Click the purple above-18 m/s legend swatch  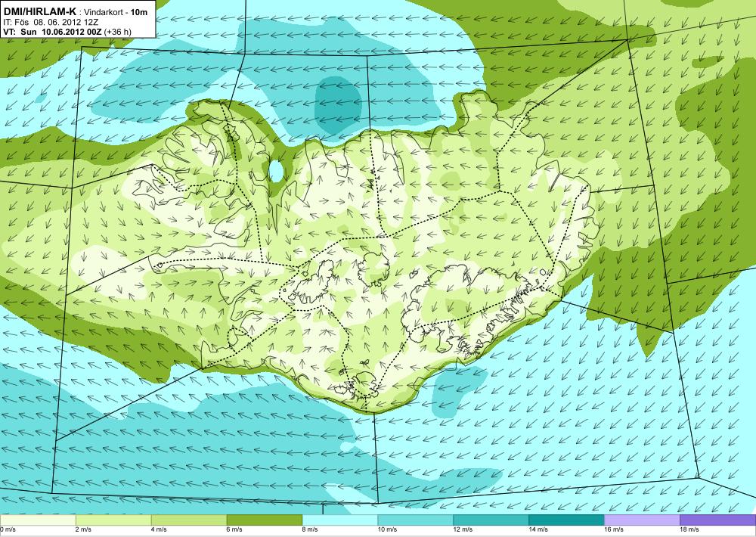tap(718, 520)
